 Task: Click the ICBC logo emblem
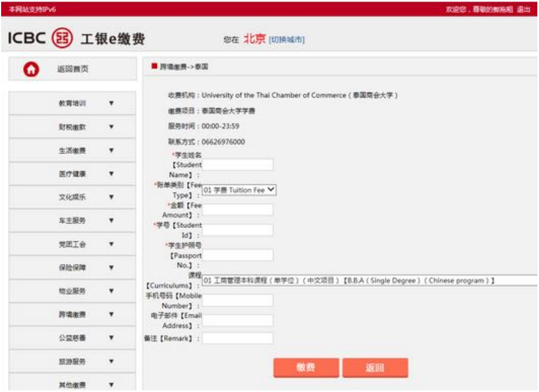coord(62,38)
